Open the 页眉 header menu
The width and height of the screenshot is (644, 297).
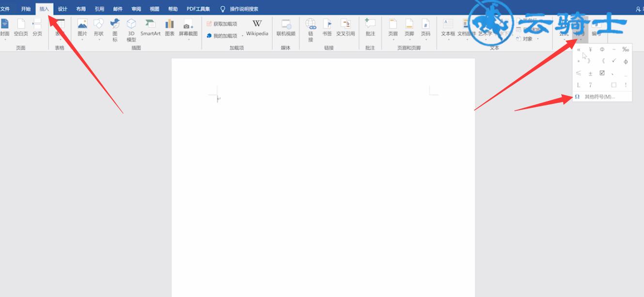(393, 29)
